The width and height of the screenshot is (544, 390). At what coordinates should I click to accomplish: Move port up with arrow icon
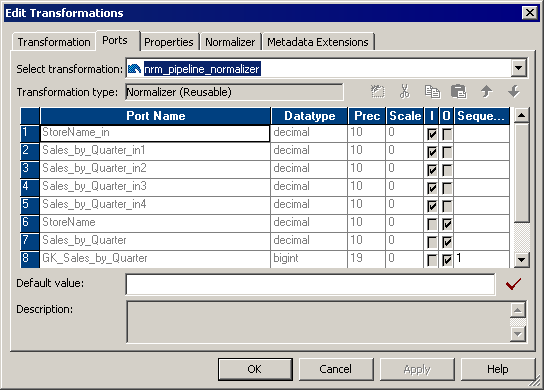tap(486, 92)
